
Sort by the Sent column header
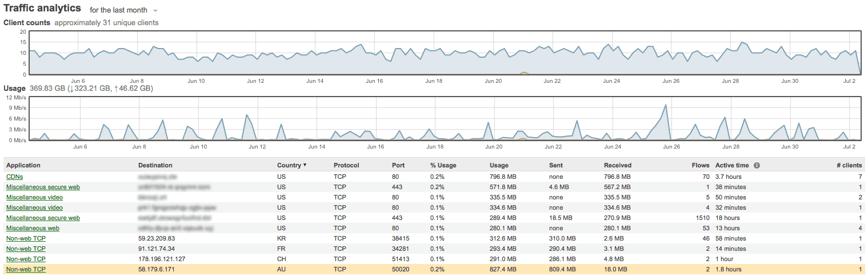tap(556, 165)
